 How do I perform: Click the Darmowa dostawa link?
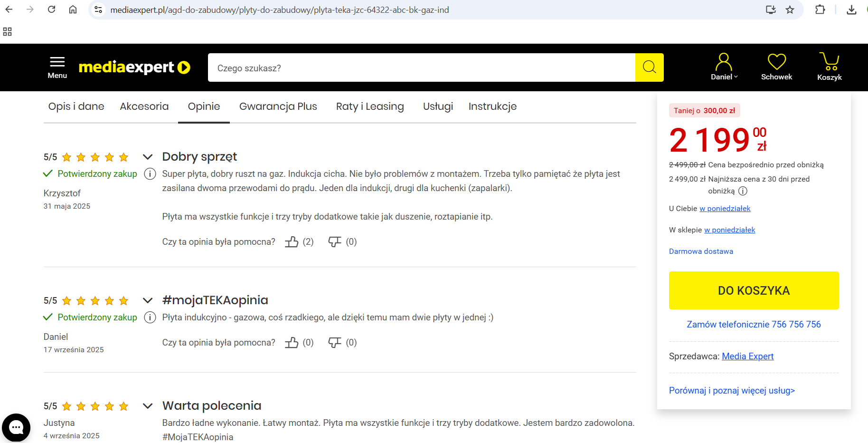pyautogui.click(x=701, y=251)
